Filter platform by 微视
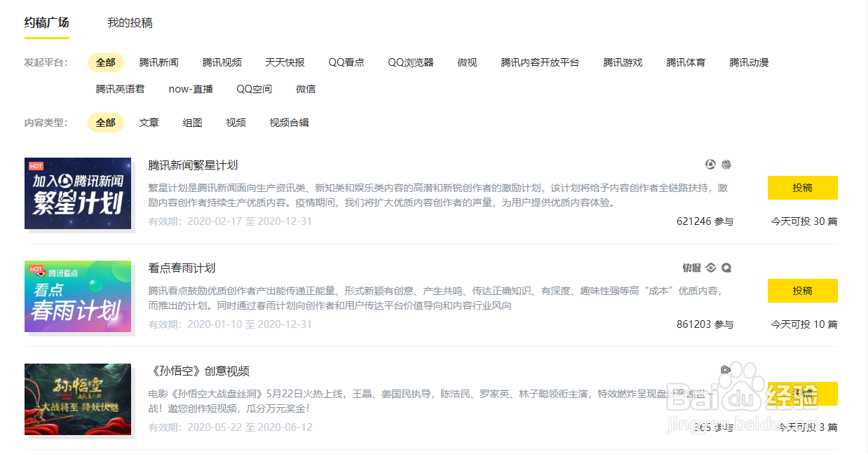The image size is (868, 454). click(467, 62)
